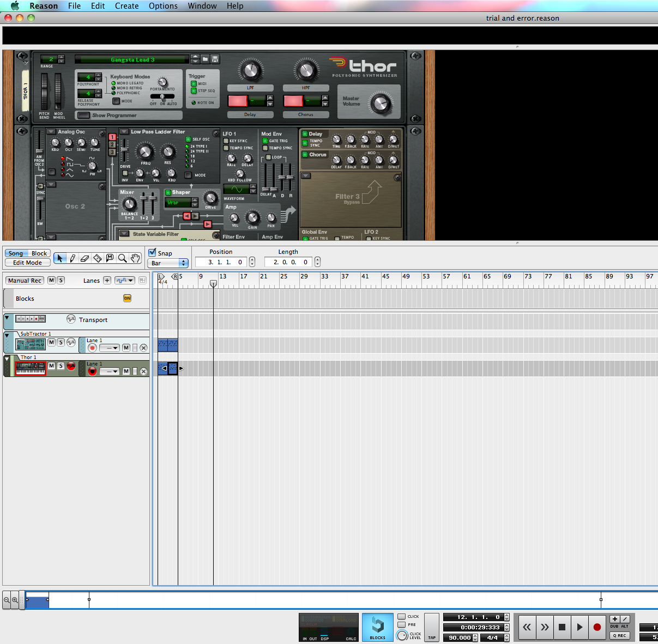This screenshot has height=644, width=658.
Task: Open the Low Pass Ladder Filter selector
Action: (x=124, y=131)
